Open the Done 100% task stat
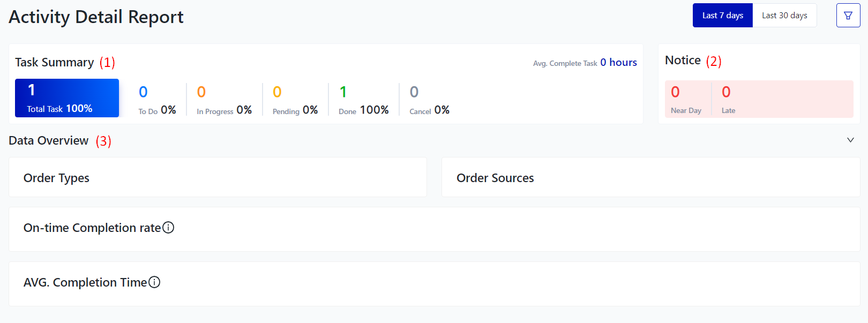Image resolution: width=868 pixels, height=323 pixels. pyautogui.click(x=363, y=100)
